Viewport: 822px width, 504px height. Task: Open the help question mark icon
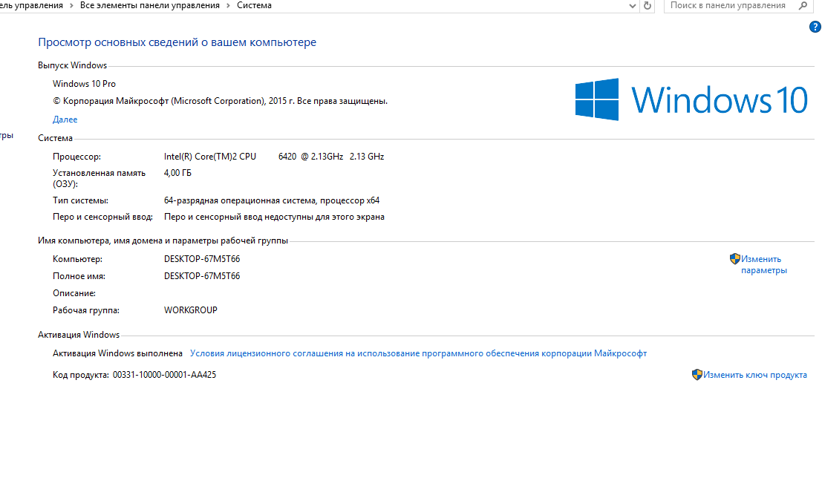point(815,27)
